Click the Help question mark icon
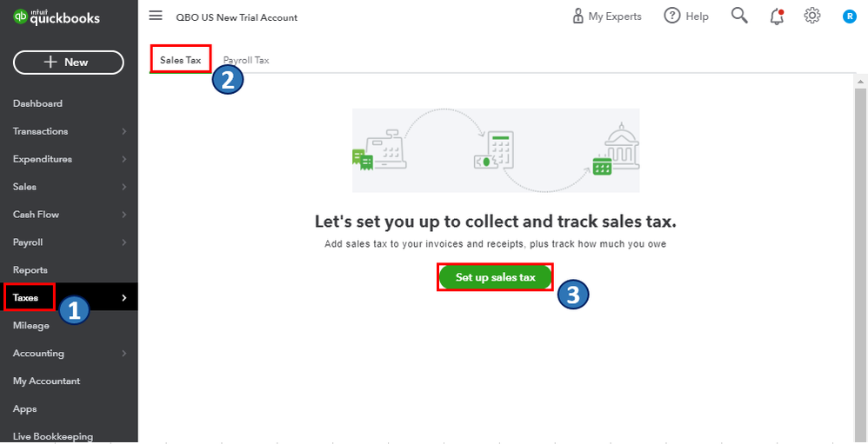Image resolution: width=868 pixels, height=444 pixels. tap(672, 16)
